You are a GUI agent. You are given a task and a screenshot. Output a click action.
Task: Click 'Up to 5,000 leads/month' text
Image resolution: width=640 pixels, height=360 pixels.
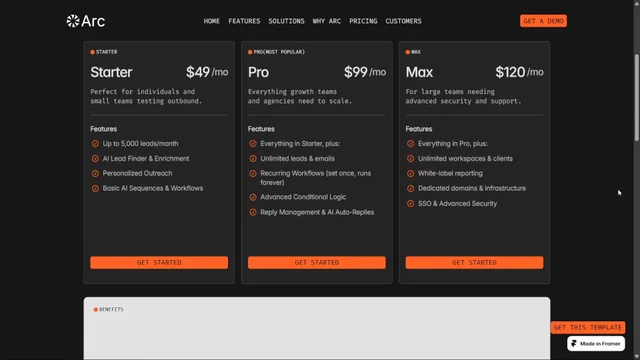pyautogui.click(x=140, y=144)
